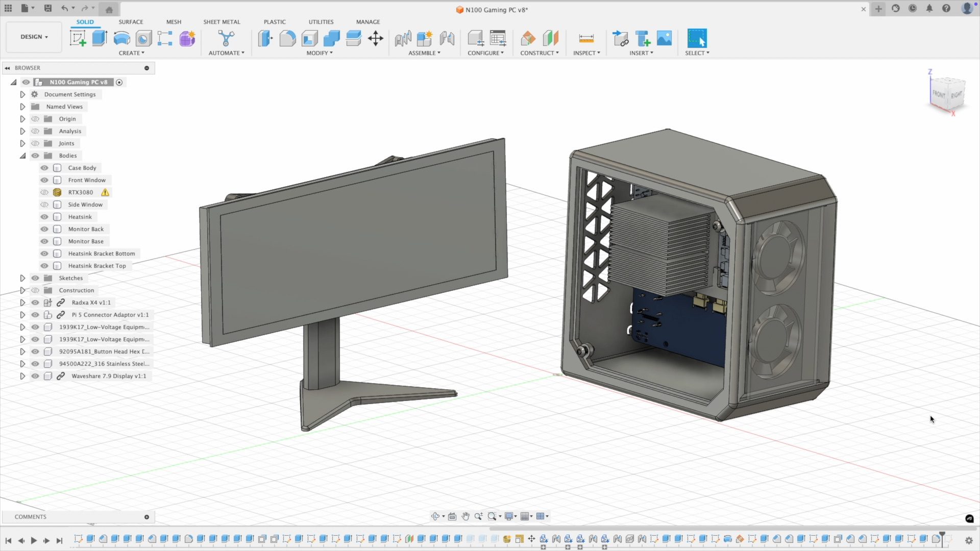
Task: Open the MODIFY dropdown menu
Action: [x=320, y=53]
